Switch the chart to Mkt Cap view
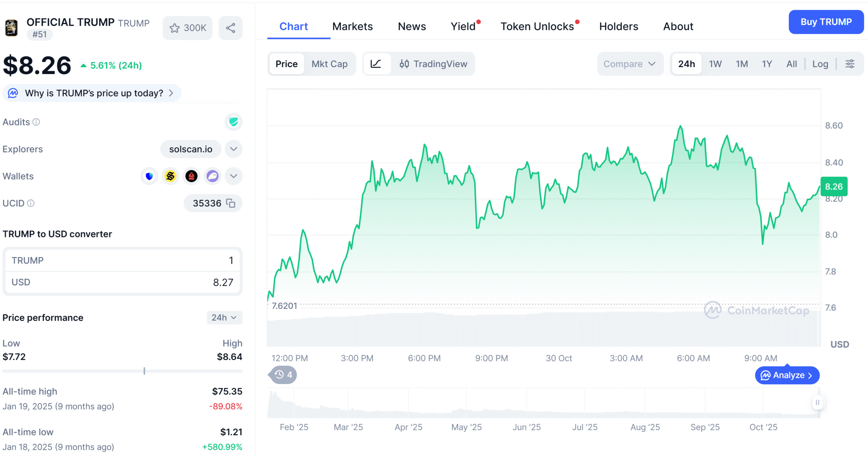Viewport: 868px width, 456px height. pos(329,64)
